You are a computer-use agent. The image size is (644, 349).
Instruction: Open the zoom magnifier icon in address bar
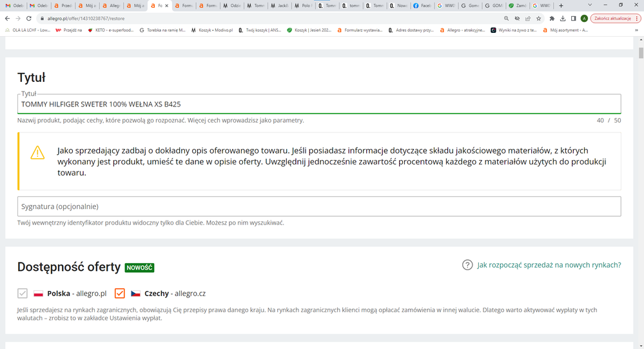click(507, 19)
